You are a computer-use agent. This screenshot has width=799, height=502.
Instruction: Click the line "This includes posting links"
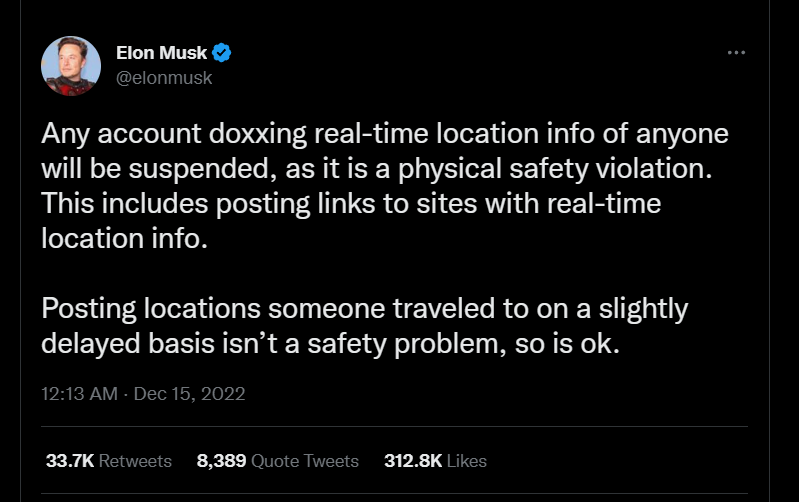[x=351, y=204]
